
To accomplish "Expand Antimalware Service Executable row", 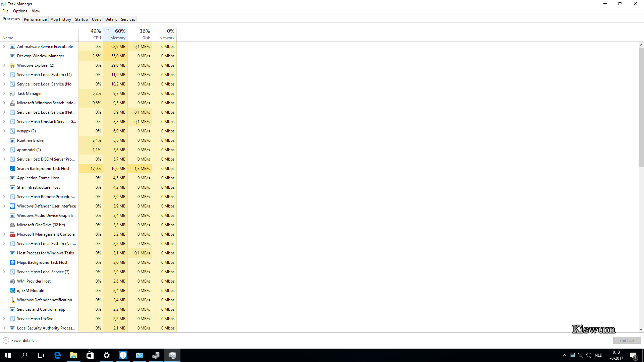I will click(x=4, y=47).
